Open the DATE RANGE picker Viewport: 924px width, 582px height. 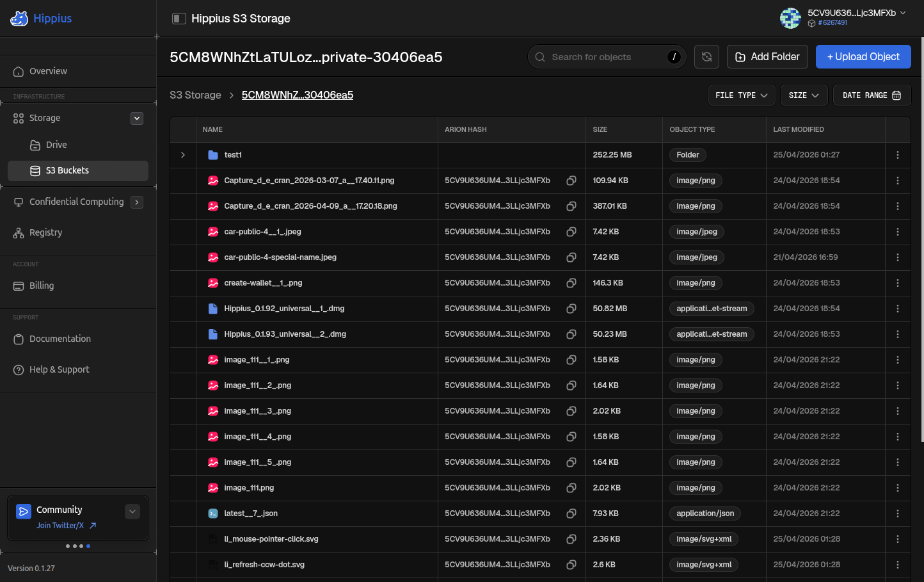click(x=872, y=95)
